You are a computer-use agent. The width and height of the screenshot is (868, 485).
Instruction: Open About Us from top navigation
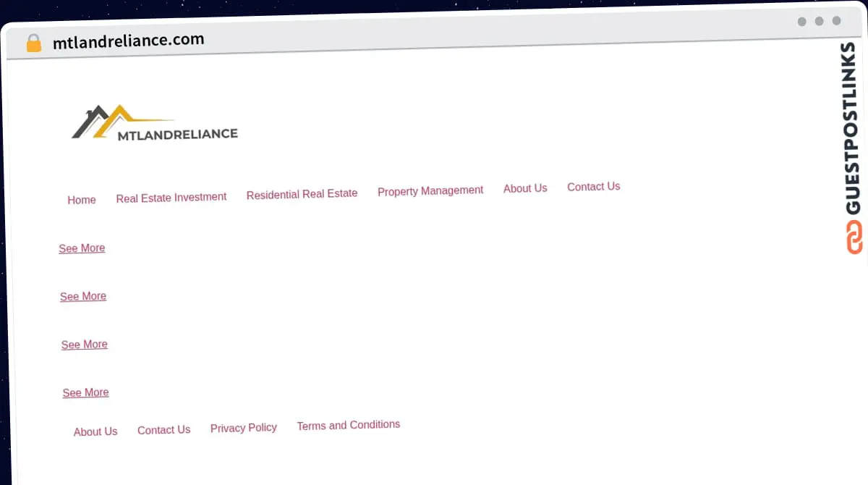tap(525, 188)
